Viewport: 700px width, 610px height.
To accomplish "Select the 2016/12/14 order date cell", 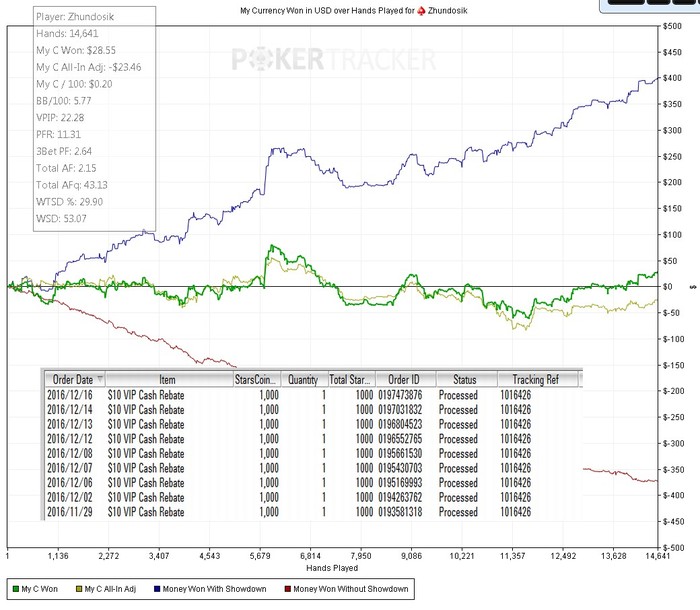I will [70, 410].
